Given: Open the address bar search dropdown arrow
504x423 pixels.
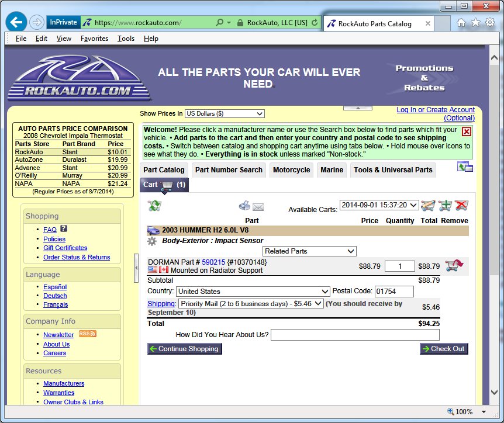Looking at the screenshot, I should coord(229,22).
